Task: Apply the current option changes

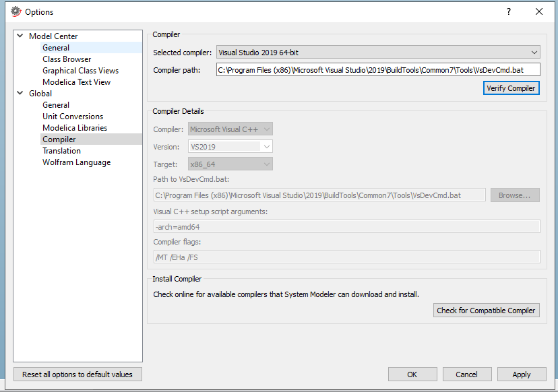Action: (522, 374)
